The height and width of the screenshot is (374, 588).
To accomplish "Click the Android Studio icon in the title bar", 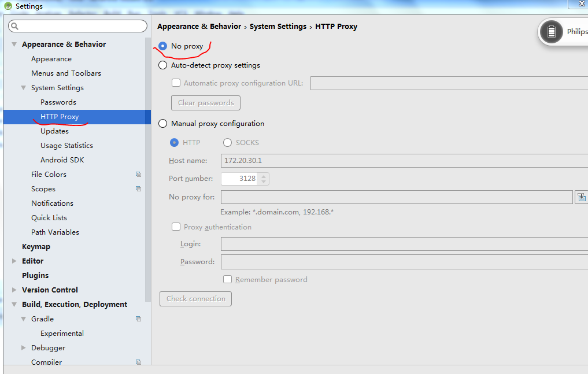I will click(x=8, y=6).
